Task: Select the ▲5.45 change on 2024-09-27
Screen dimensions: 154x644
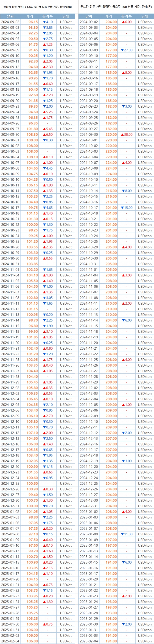Action: [48, 129]
